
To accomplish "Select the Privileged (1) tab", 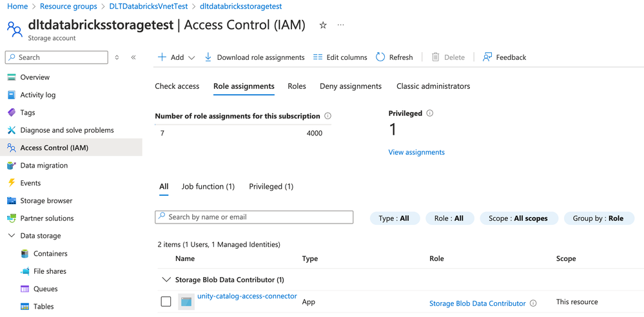I will coord(271,186).
